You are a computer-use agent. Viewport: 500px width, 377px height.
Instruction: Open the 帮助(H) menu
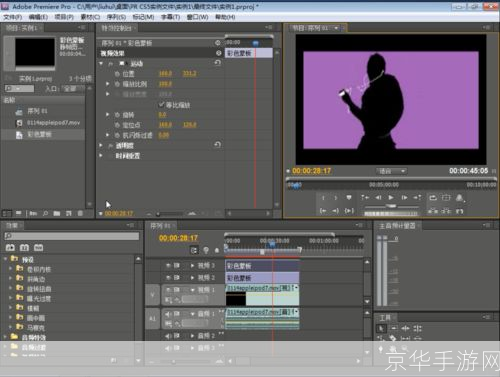(x=225, y=17)
